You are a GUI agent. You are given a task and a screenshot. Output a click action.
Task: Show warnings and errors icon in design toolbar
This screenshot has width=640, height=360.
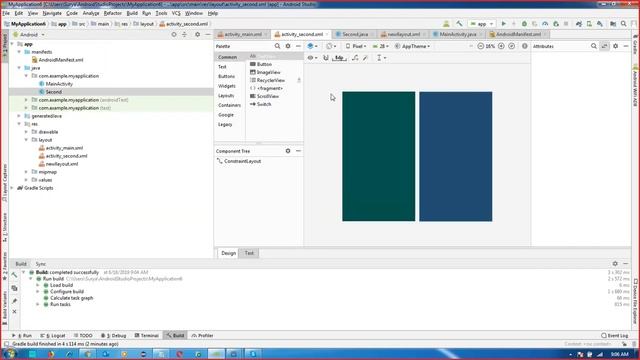click(525, 46)
